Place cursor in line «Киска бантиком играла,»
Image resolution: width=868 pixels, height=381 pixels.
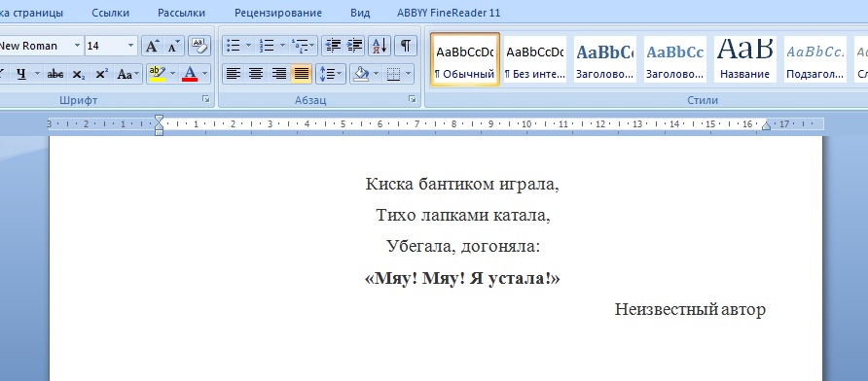[x=463, y=184]
